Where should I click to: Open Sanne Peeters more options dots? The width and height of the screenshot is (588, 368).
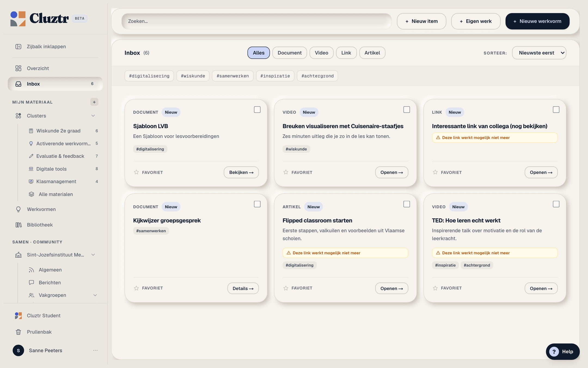95,351
